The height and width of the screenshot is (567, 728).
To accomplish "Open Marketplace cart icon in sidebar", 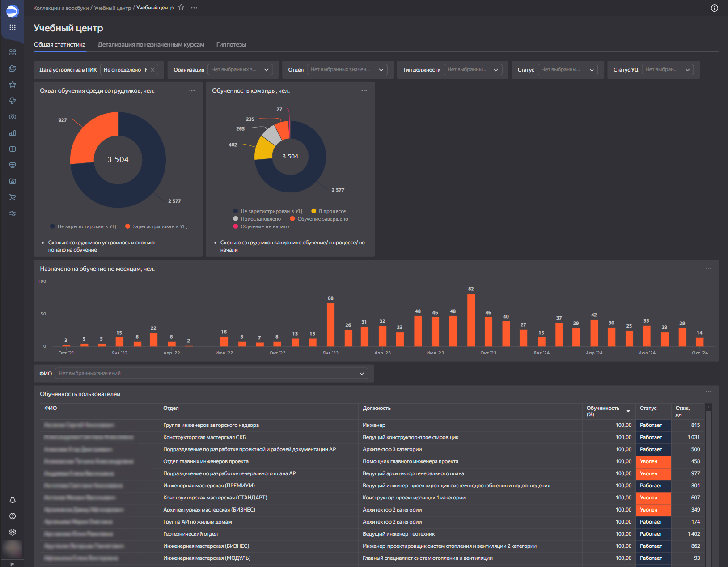I will point(13,197).
